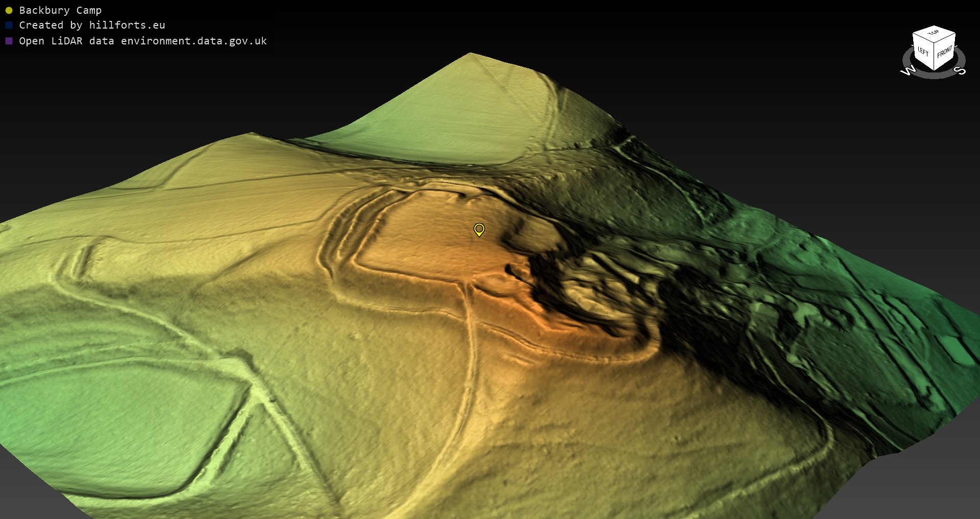The height and width of the screenshot is (519, 980).
Task: Click the yellow dot beside Backbury Camp
Action: click(9, 10)
